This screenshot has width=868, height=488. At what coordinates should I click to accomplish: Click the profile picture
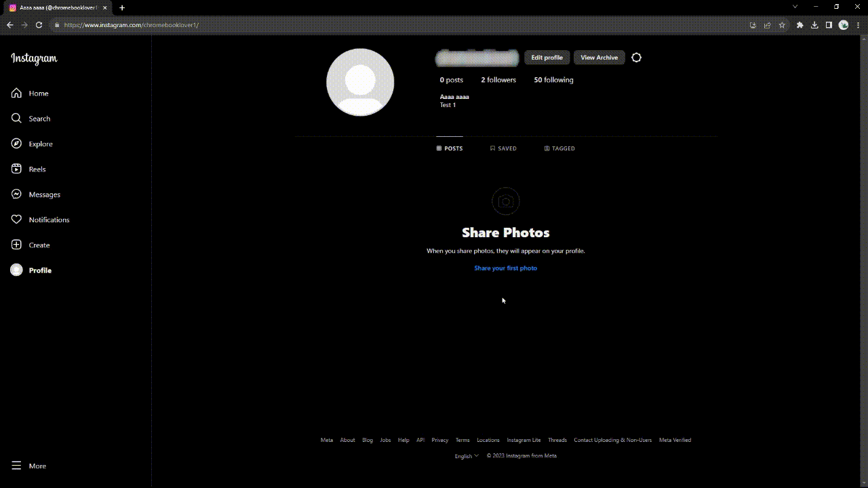pyautogui.click(x=360, y=81)
